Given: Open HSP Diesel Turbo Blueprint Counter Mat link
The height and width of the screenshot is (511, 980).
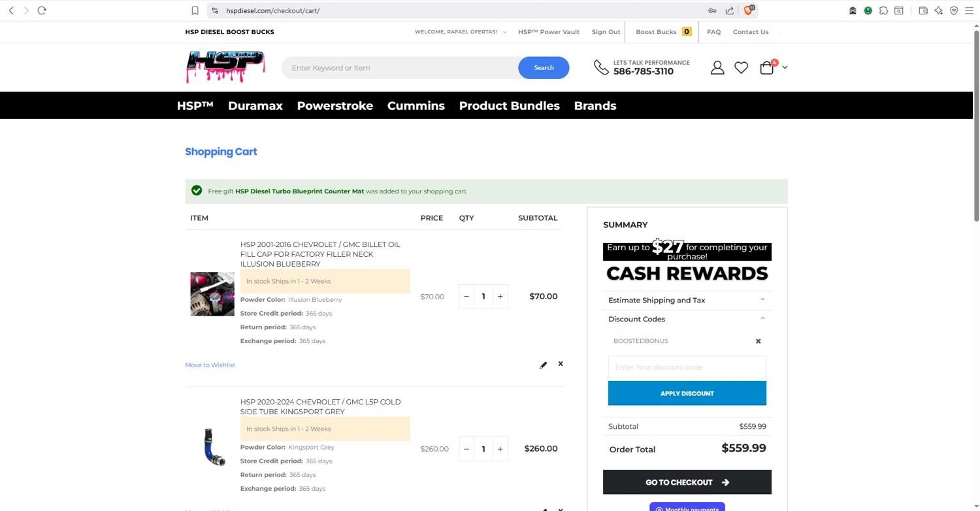Looking at the screenshot, I should tap(300, 191).
